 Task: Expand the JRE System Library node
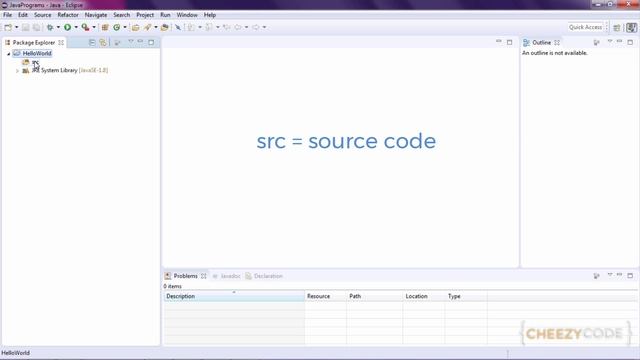coord(17,71)
